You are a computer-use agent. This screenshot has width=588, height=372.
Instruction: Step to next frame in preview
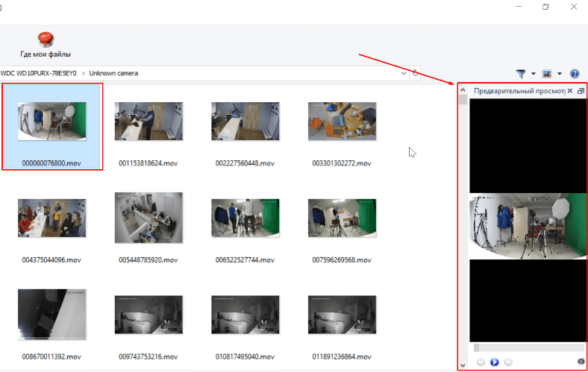[x=508, y=362]
